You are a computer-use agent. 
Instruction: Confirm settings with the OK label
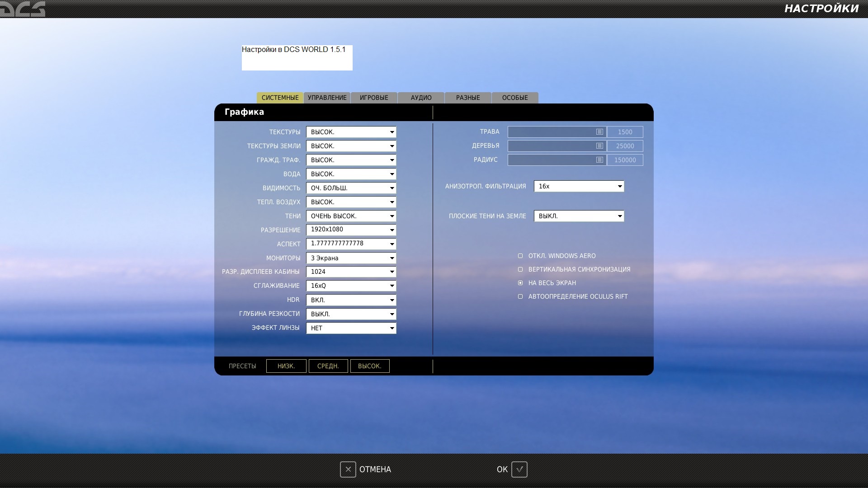tap(502, 469)
